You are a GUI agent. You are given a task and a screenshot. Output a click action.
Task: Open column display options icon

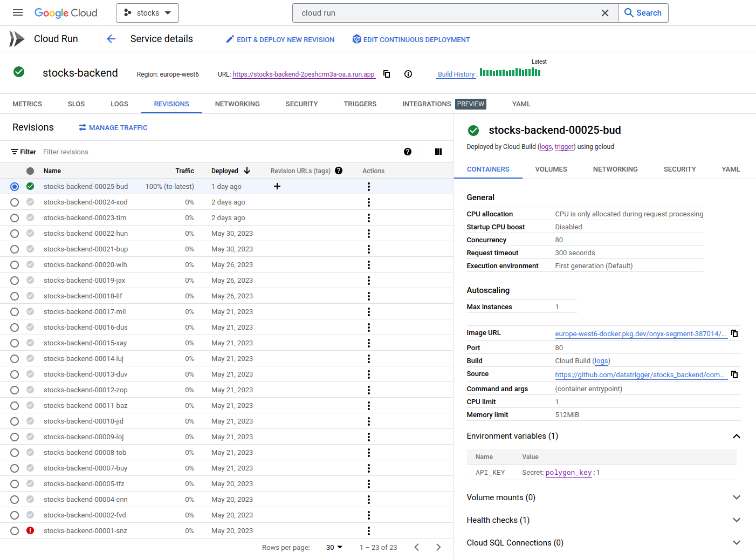click(438, 152)
